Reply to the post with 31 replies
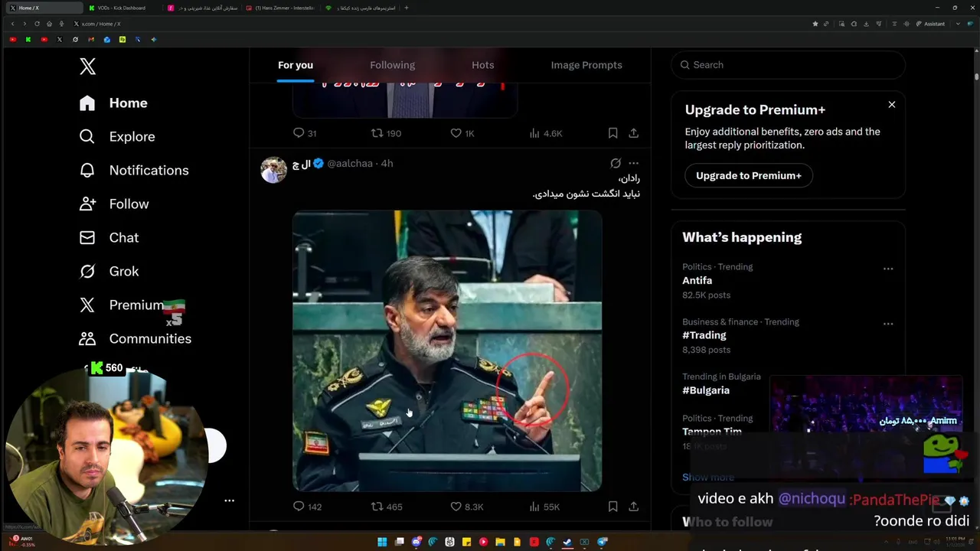 click(305, 133)
